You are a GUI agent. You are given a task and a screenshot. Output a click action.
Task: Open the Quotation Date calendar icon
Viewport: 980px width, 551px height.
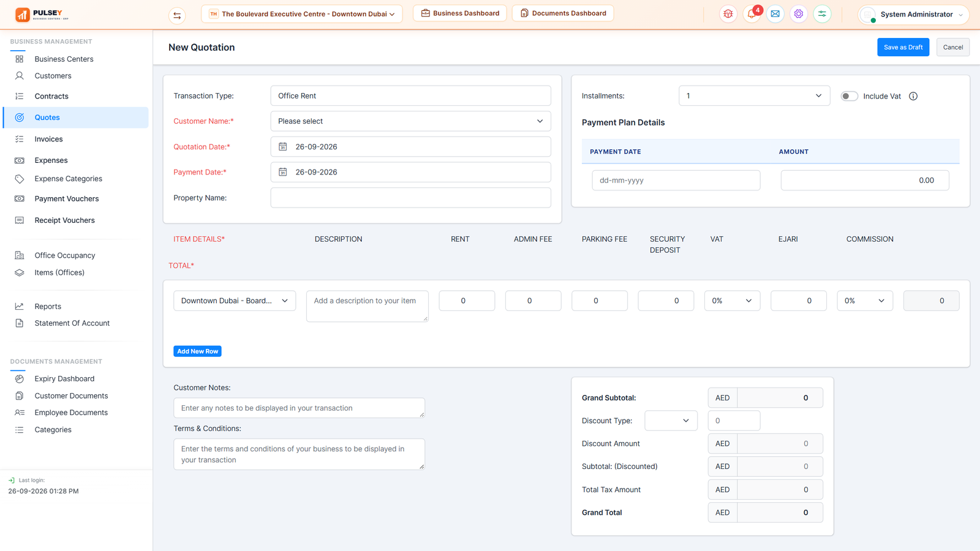click(x=283, y=147)
